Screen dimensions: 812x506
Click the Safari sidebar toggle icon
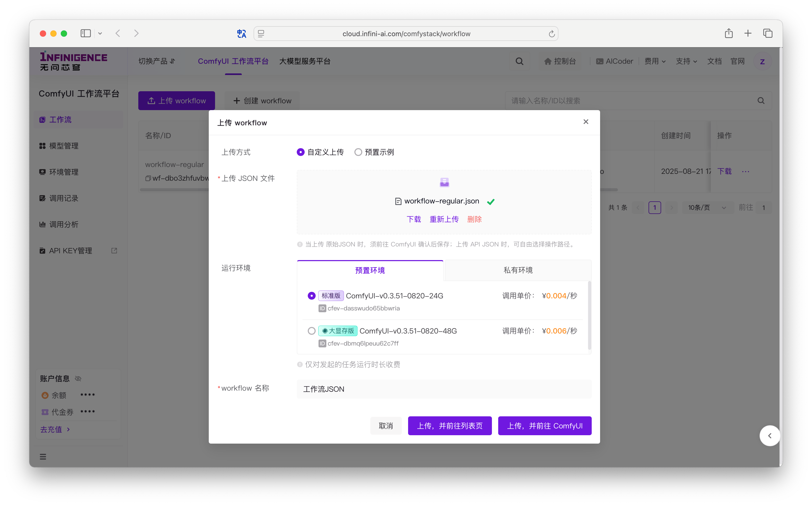tap(86, 34)
